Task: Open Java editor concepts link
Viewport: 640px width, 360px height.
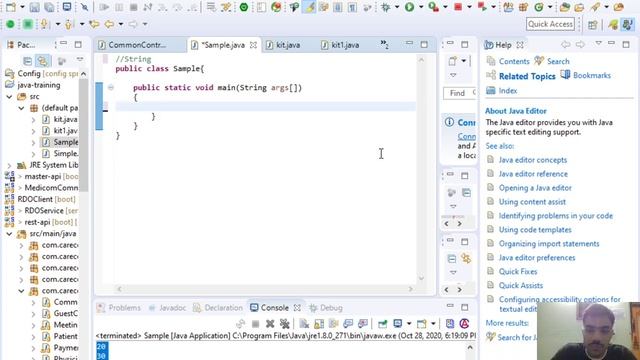Action: pos(533,160)
